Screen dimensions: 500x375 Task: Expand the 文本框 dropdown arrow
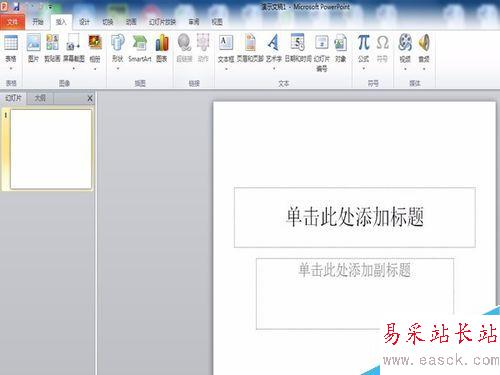[x=226, y=69]
